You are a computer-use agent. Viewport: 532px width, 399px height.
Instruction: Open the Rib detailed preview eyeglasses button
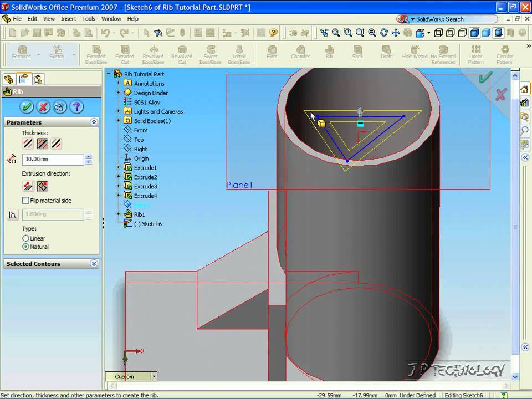point(60,107)
